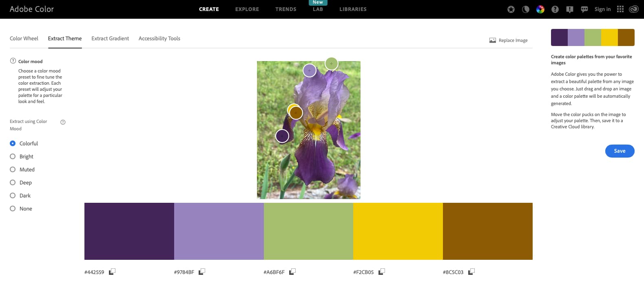Image resolution: width=644 pixels, height=305 pixels.
Task: Copy hex code #F2CB05 with its copy icon
Action: (382, 272)
